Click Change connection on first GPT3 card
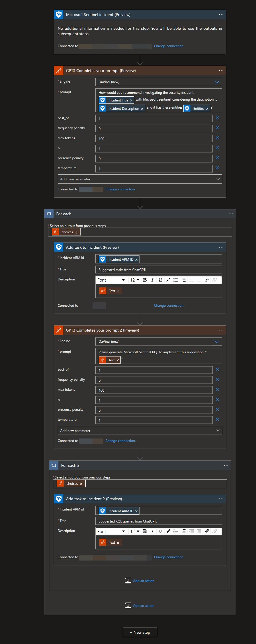This screenshot has width=256, height=644. (x=121, y=189)
